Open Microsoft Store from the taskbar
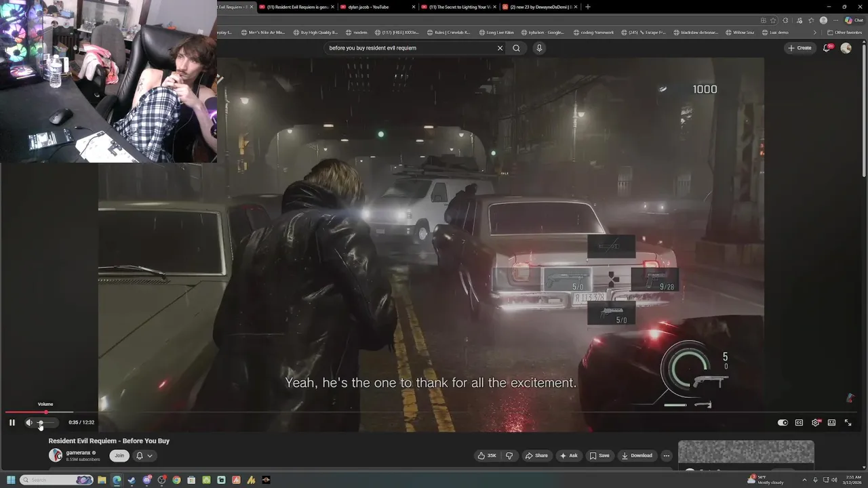 click(x=191, y=480)
